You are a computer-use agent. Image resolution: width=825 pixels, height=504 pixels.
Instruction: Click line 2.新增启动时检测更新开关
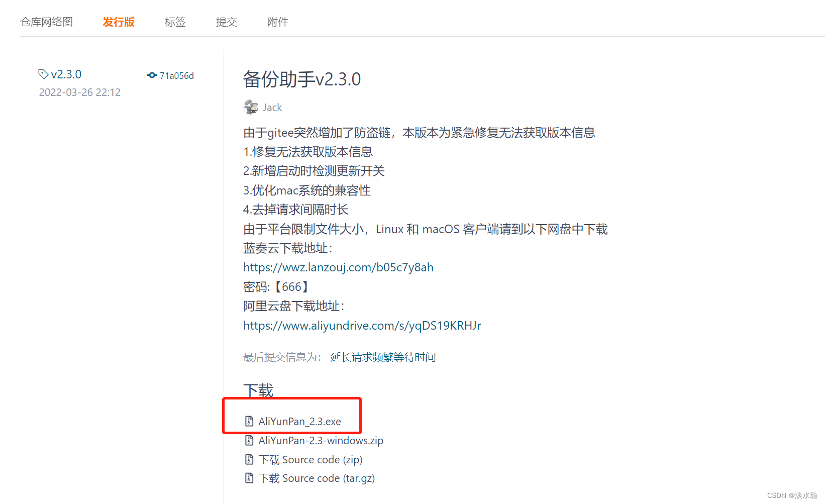(314, 171)
